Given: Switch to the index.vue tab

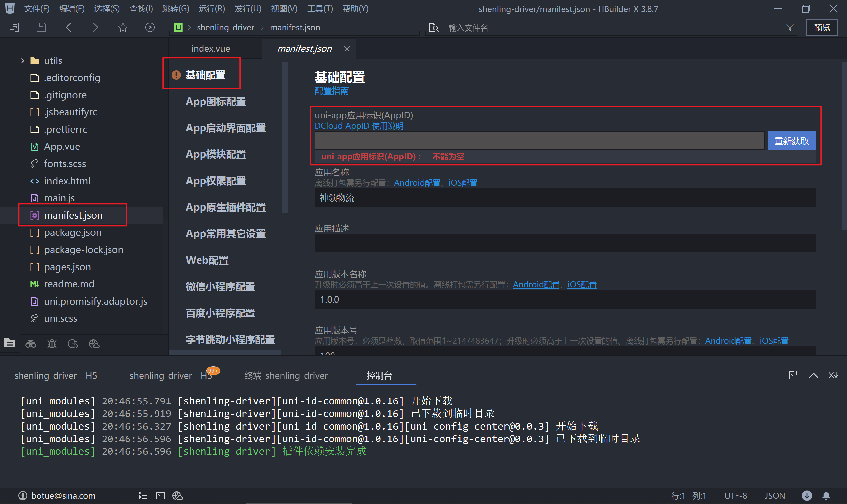Looking at the screenshot, I should pyautogui.click(x=211, y=49).
